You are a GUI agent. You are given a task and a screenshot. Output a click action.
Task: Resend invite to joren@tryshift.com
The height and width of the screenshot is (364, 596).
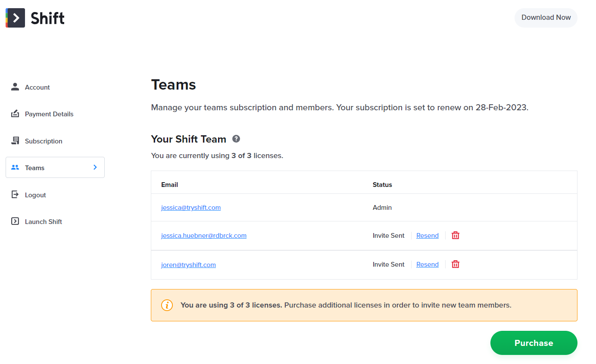click(427, 264)
